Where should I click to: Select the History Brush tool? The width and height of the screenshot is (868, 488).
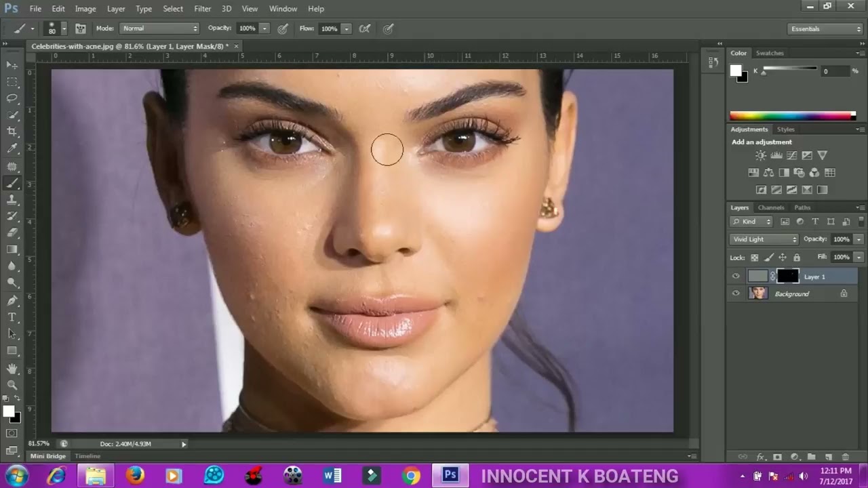click(12, 216)
